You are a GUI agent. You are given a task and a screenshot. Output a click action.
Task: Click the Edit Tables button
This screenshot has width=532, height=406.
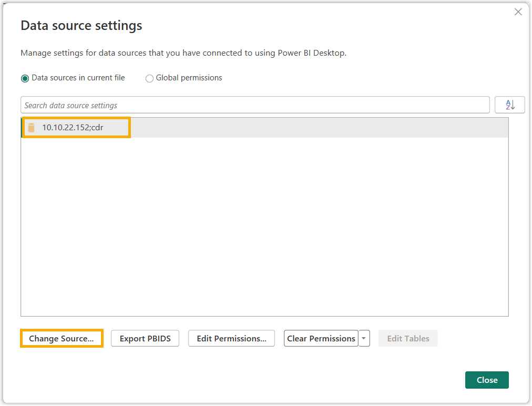tap(408, 338)
